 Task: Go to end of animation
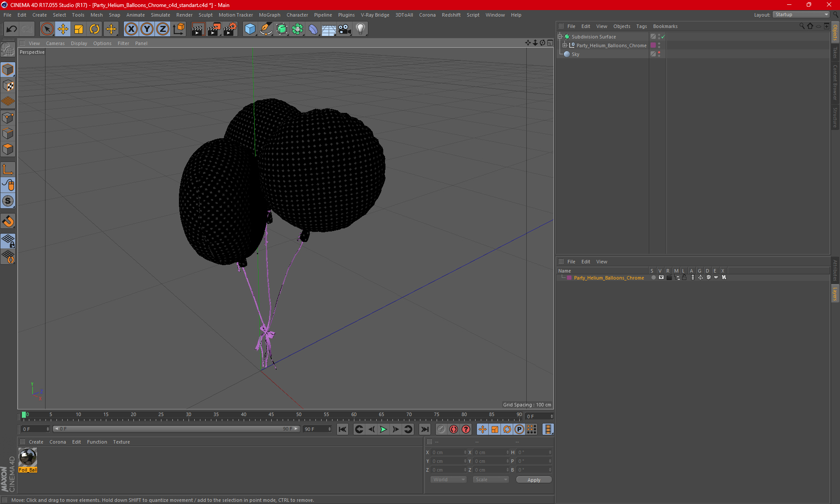pos(424,429)
